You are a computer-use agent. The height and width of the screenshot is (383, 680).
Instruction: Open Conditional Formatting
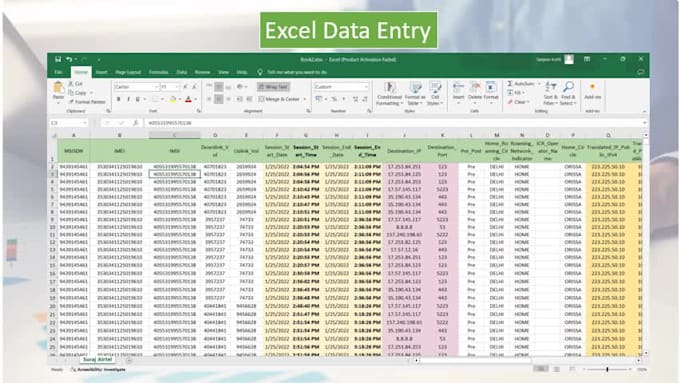click(389, 93)
